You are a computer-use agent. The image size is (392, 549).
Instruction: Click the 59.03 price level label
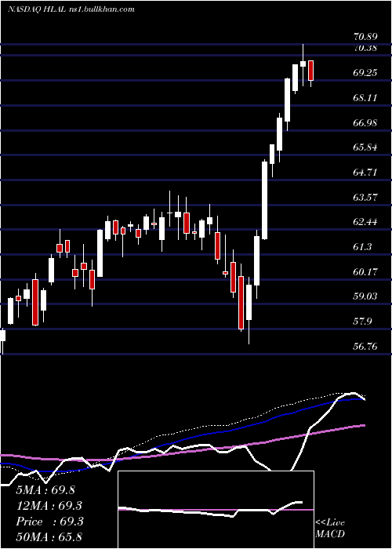click(x=365, y=296)
